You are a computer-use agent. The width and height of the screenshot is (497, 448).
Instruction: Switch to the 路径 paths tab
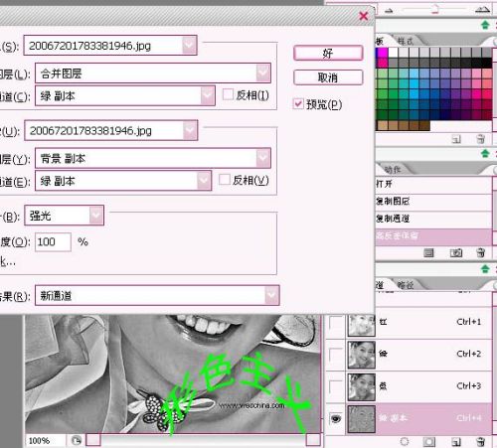(406, 285)
